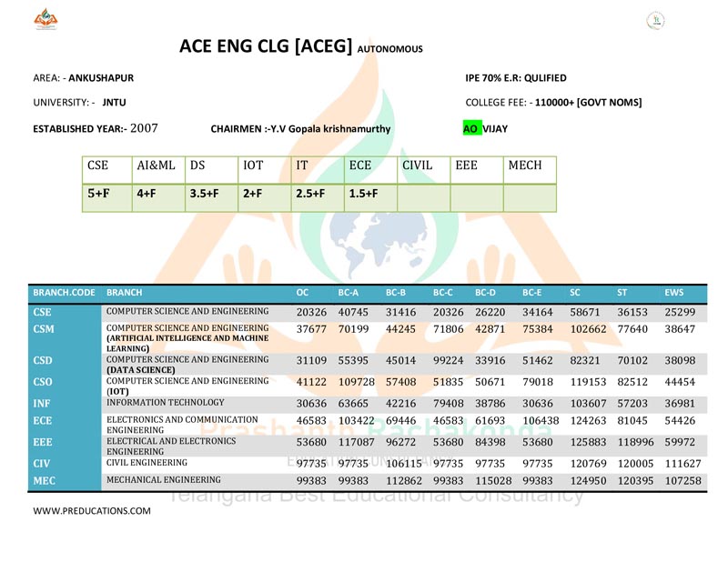
Task: Click the green highlighted AO label
Action: (471, 128)
